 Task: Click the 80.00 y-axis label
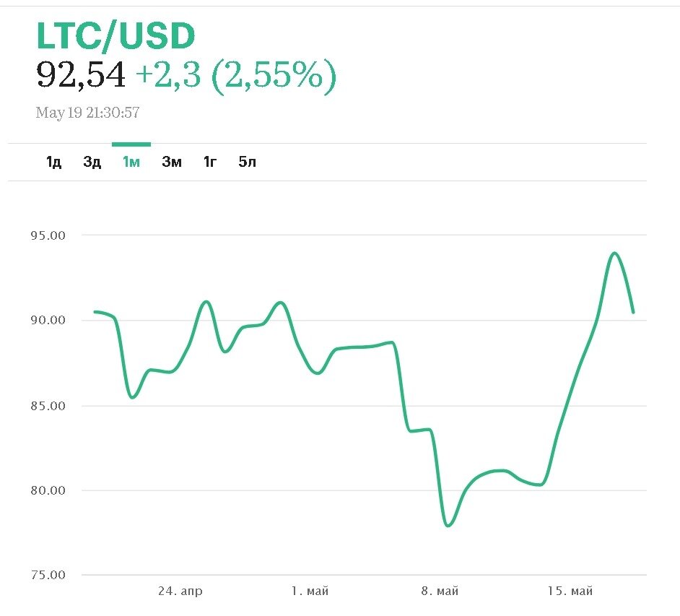(x=48, y=490)
